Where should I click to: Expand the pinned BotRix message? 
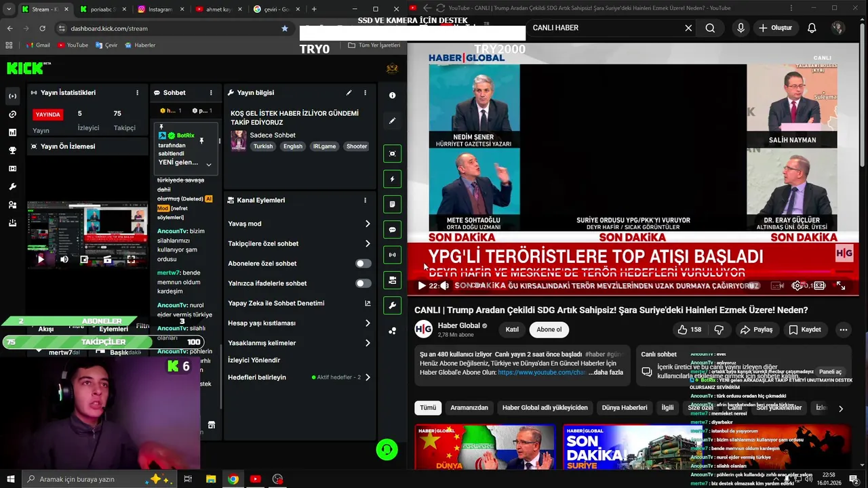(x=209, y=165)
